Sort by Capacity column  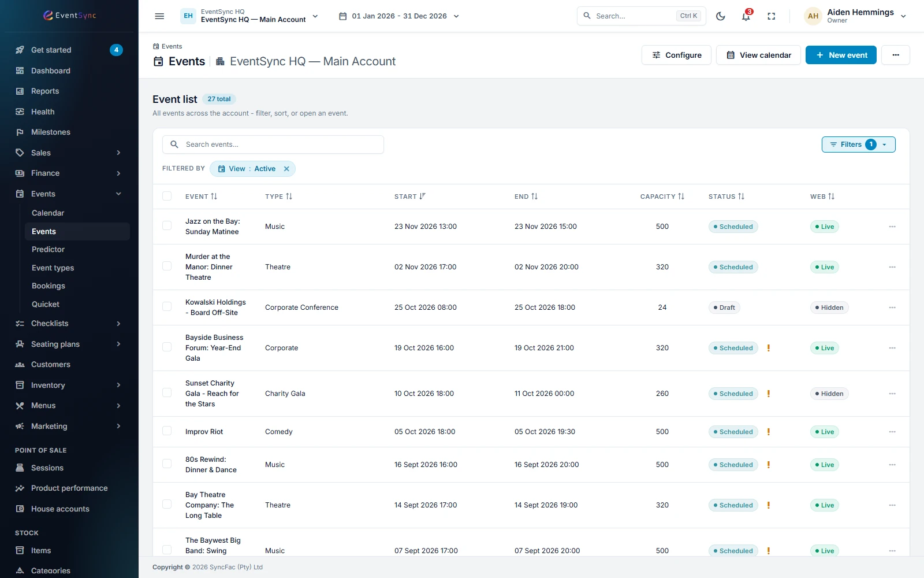pyautogui.click(x=662, y=197)
